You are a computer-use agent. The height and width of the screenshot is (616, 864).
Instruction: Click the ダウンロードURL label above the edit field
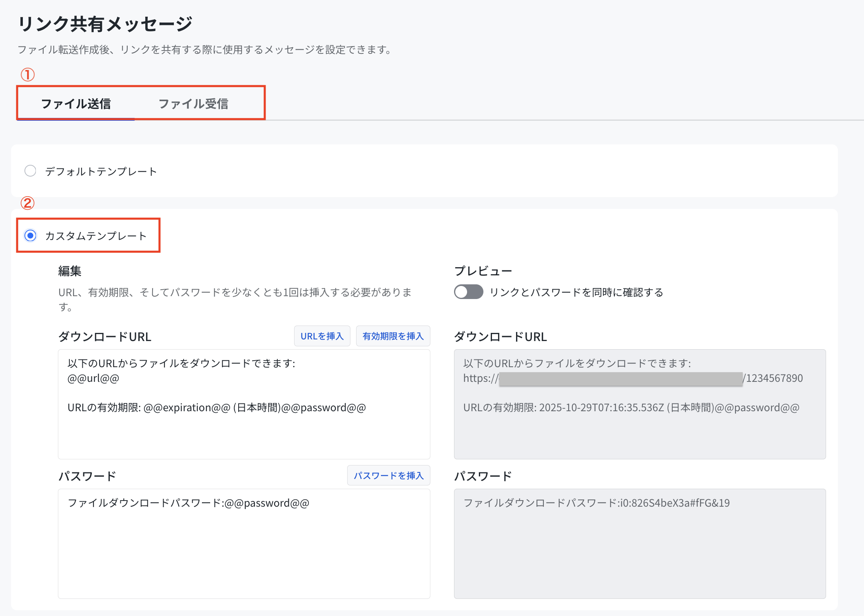point(105,337)
